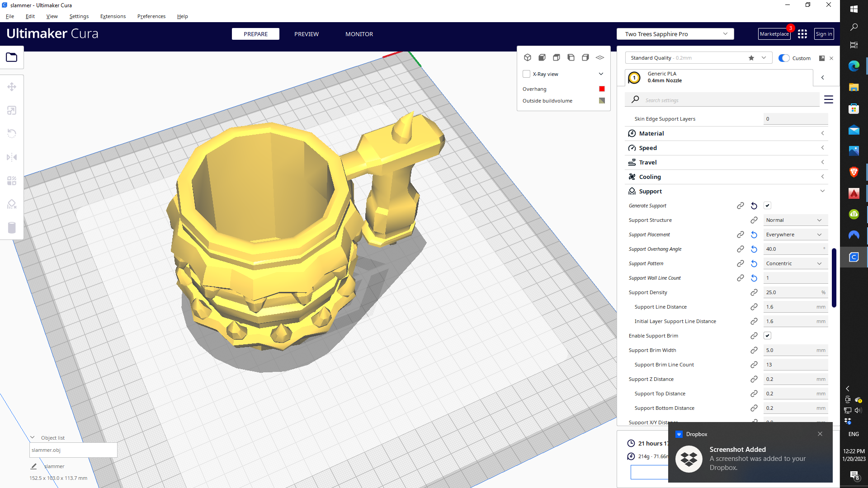This screenshot has width=868, height=488.
Task: Collapse the Object list panel
Action: [33, 437]
